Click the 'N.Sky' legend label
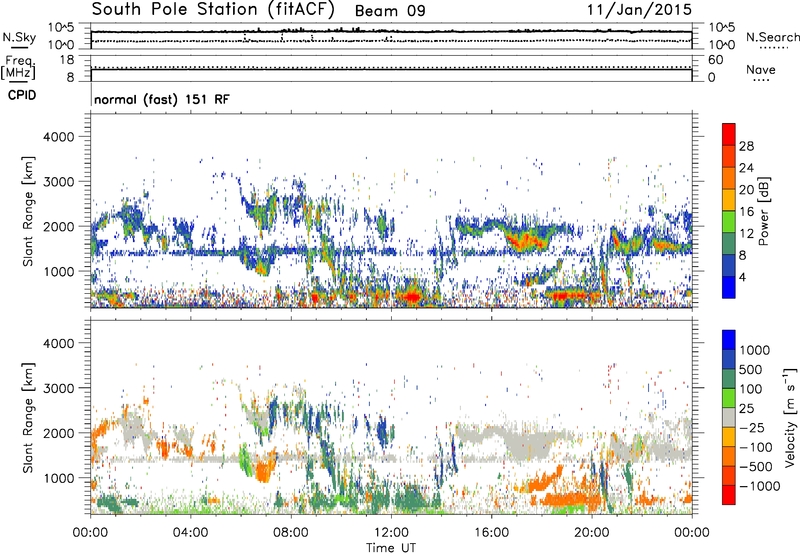 coord(19,37)
